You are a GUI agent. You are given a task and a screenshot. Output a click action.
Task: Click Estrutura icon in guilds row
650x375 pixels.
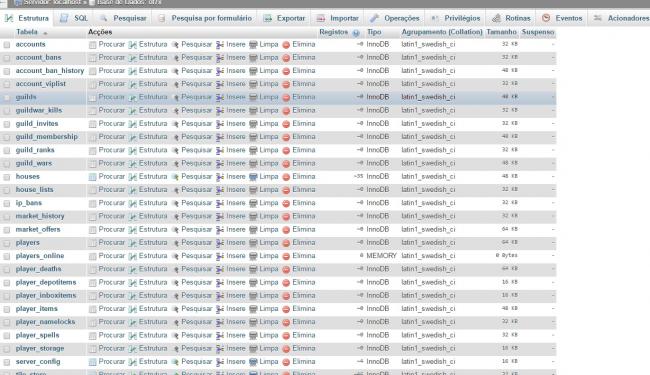[133, 98]
